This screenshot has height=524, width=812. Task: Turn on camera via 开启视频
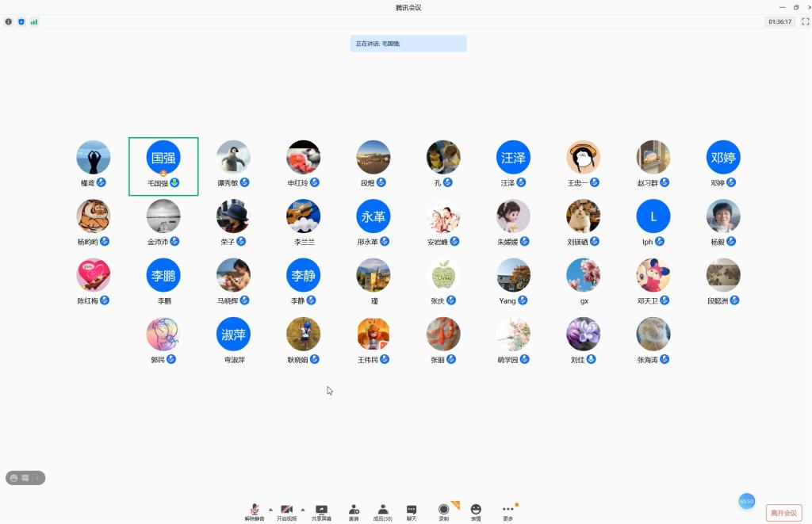286,512
